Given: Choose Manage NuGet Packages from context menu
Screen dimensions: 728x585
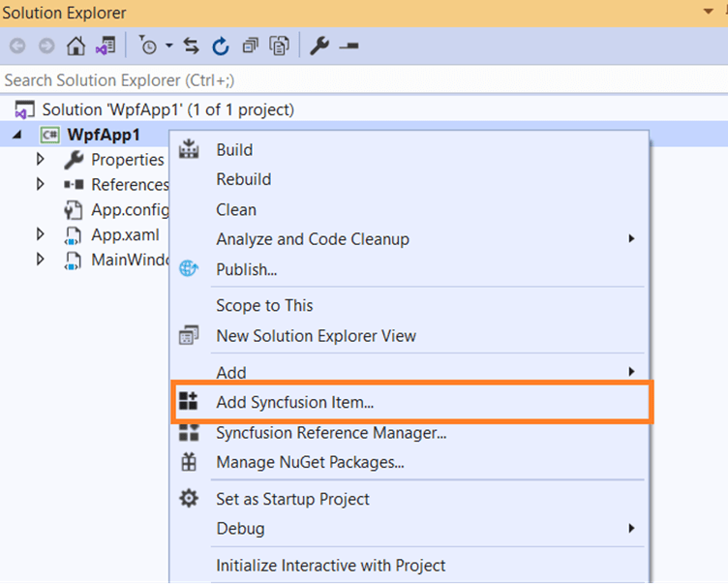Looking at the screenshot, I should tap(310, 462).
